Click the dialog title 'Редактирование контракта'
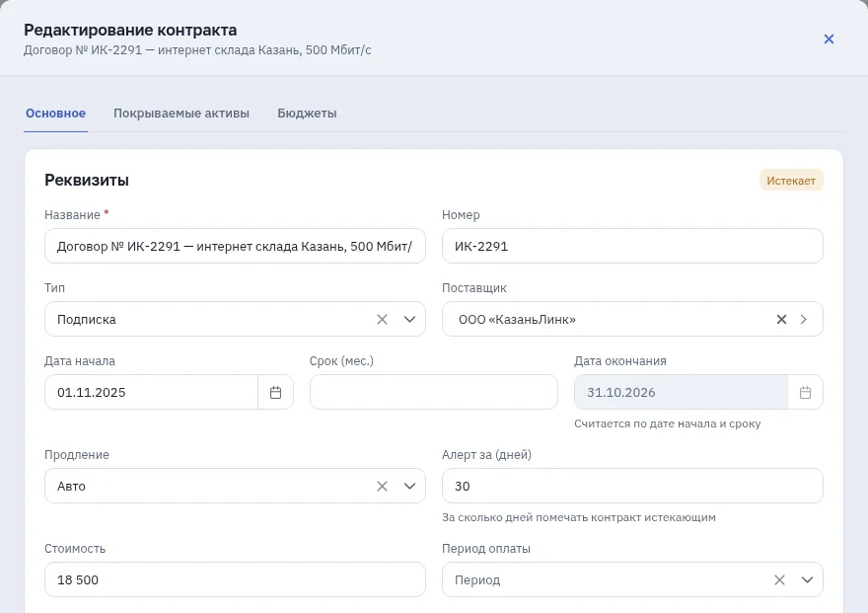Screen dimensions: 868x613 coord(130,30)
